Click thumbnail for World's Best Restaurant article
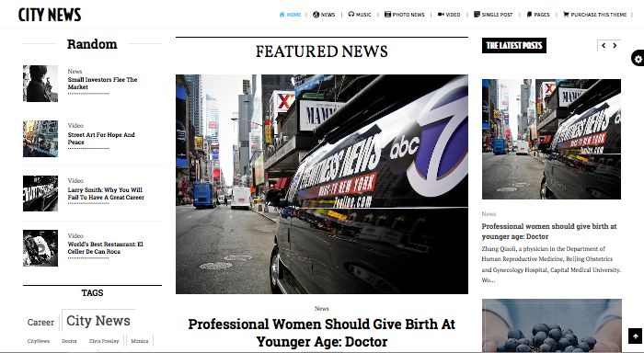 (x=40, y=248)
